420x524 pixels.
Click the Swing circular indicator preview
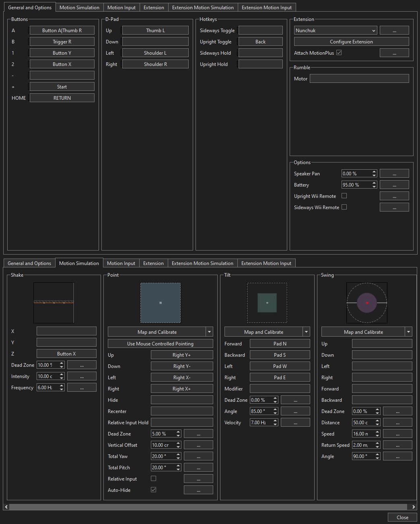[366, 302]
